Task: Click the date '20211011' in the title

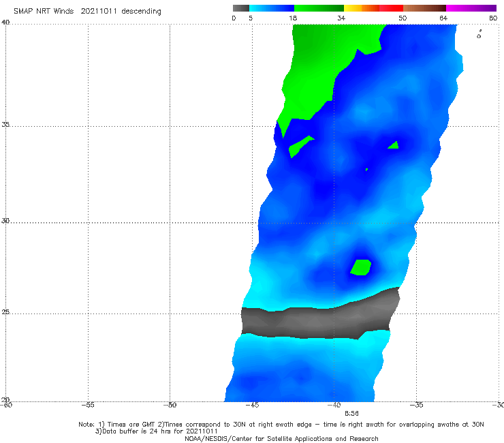Action: [99, 11]
